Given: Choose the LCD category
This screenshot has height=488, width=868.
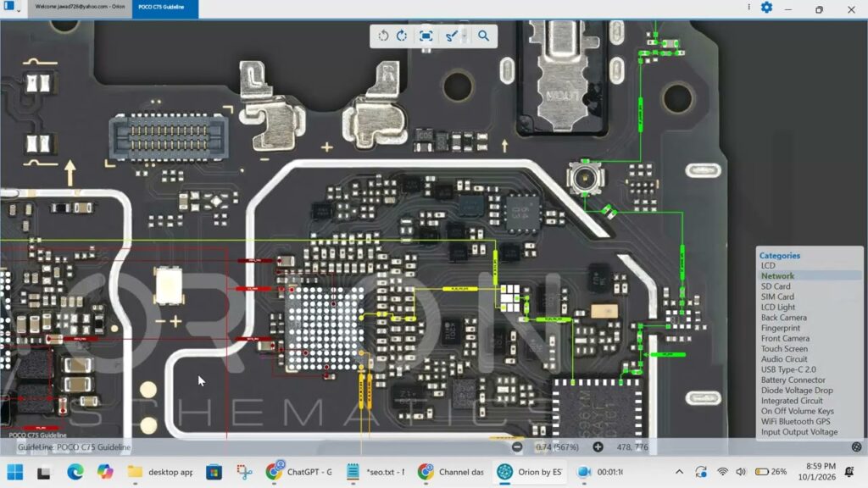Looking at the screenshot, I should [x=768, y=265].
